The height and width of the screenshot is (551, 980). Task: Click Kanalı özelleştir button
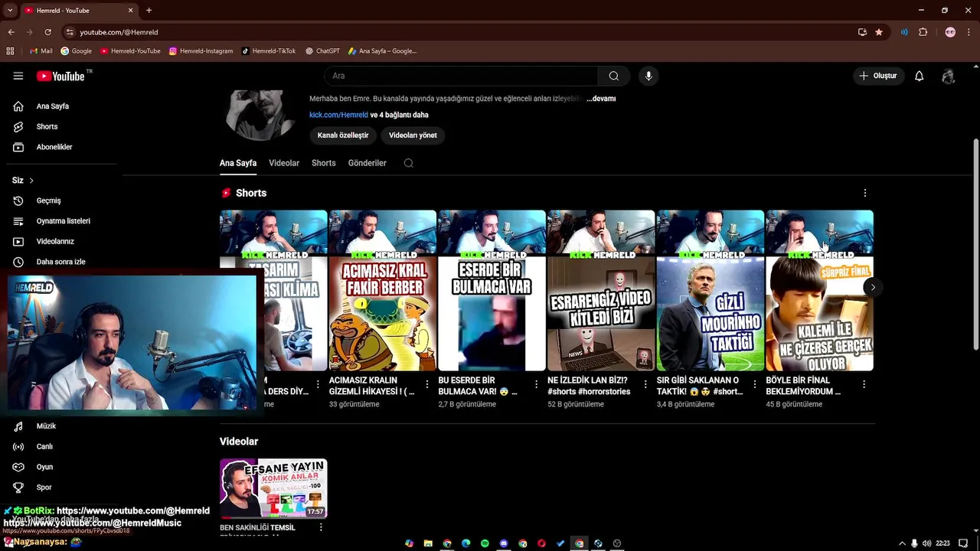(x=343, y=135)
